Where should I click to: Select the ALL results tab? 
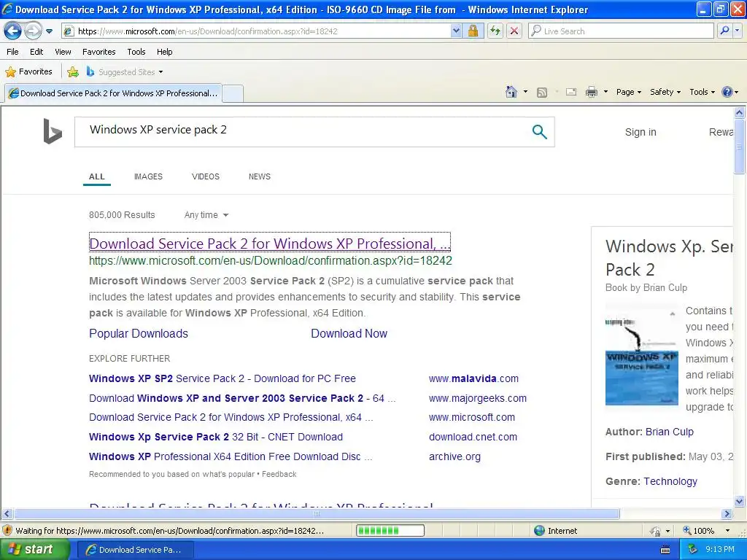click(x=97, y=176)
